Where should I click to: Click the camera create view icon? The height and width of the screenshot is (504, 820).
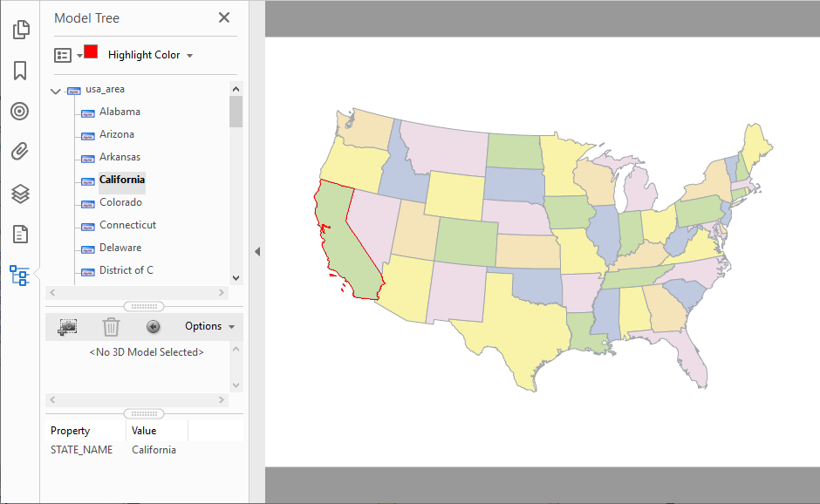click(x=67, y=327)
